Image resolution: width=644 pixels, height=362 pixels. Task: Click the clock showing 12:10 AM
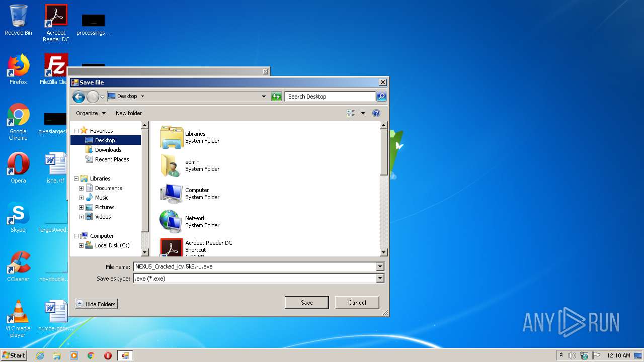618,355
